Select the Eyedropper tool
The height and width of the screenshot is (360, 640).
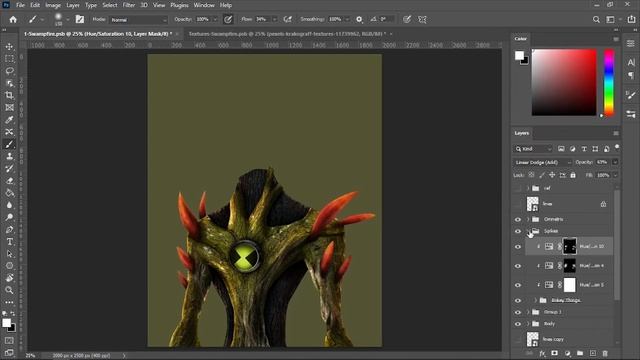point(9,120)
